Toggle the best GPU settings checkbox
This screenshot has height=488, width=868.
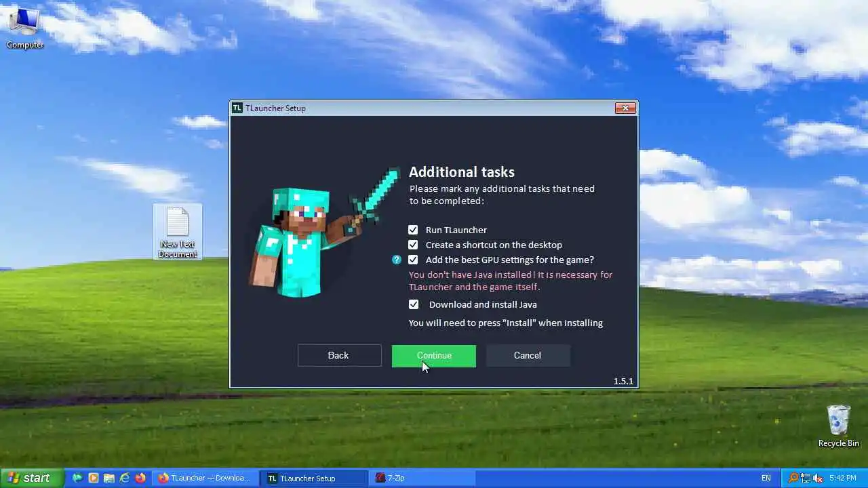(x=413, y=260)
